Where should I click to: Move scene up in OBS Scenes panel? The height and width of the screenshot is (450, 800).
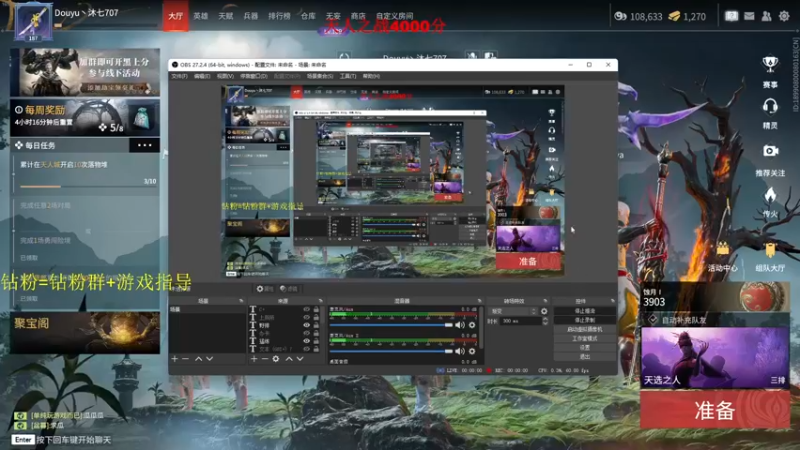198,359
